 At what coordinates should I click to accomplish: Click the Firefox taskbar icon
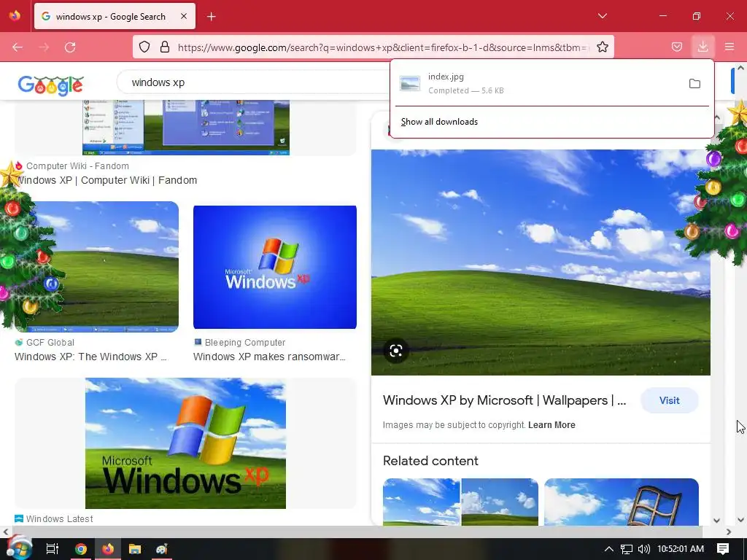pos(108,549)
